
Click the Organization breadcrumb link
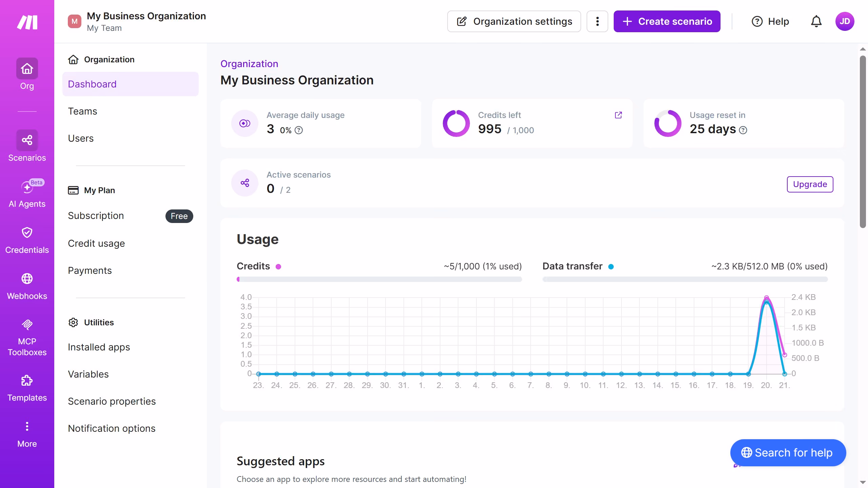tap(249, 64)
